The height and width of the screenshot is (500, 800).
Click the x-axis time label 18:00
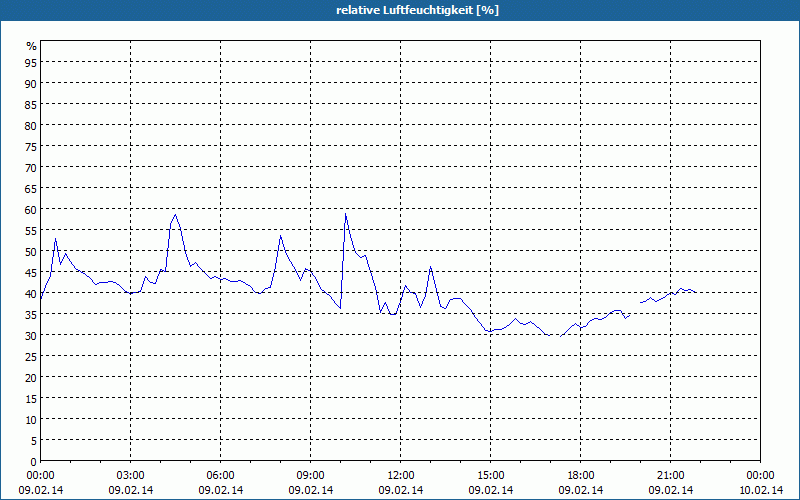(x=581, y=476)
